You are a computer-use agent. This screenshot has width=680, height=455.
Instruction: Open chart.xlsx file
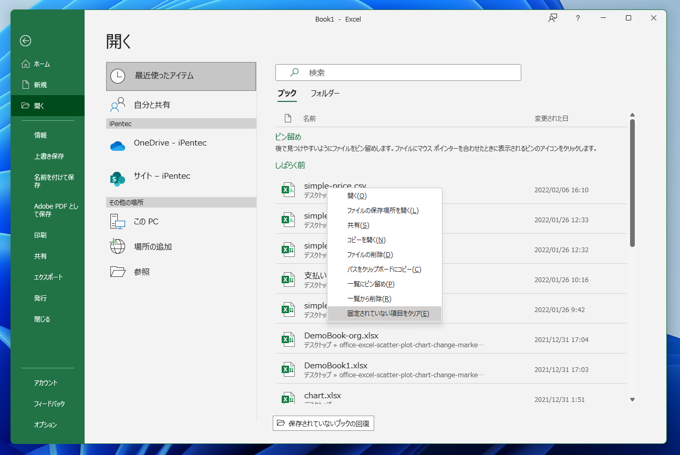tap(451, 396)
